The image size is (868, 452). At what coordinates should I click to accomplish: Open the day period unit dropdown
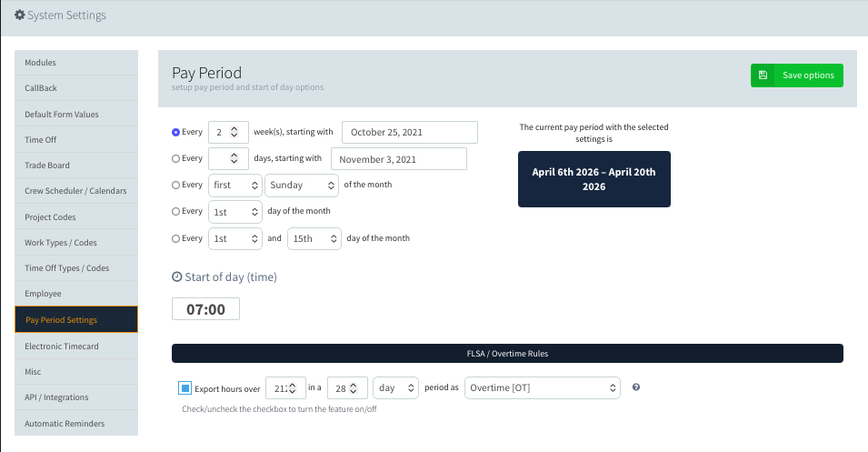[395, 387]
